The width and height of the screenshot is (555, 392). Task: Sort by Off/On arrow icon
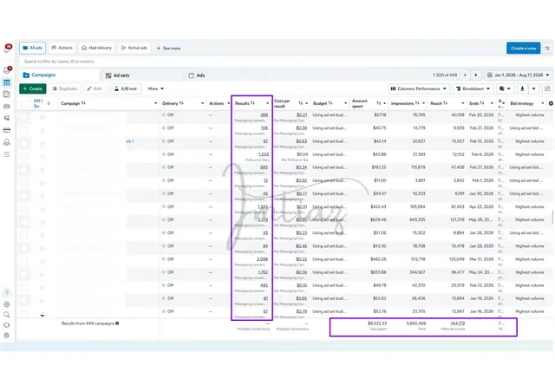coord(49,103)
